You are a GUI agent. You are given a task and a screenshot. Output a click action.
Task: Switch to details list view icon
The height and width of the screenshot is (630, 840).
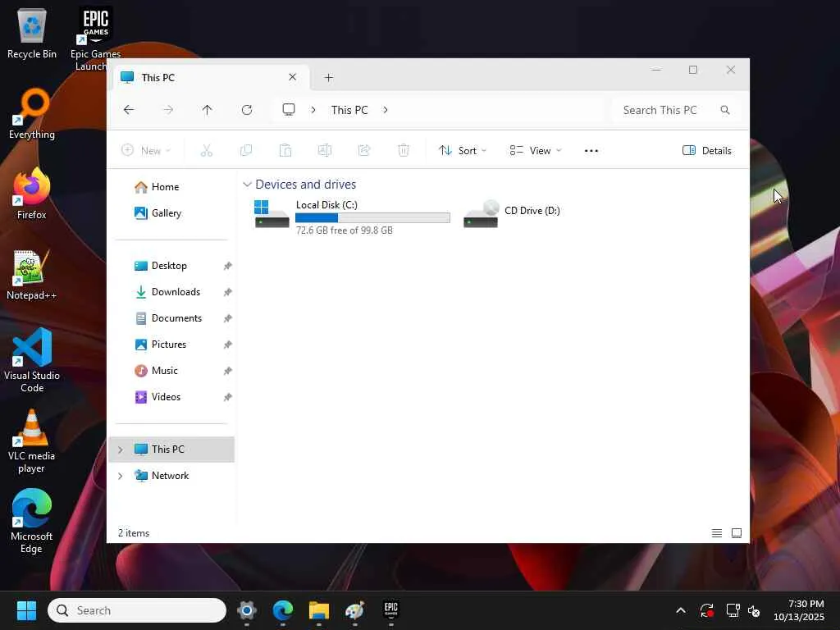[x=717, y=533]
